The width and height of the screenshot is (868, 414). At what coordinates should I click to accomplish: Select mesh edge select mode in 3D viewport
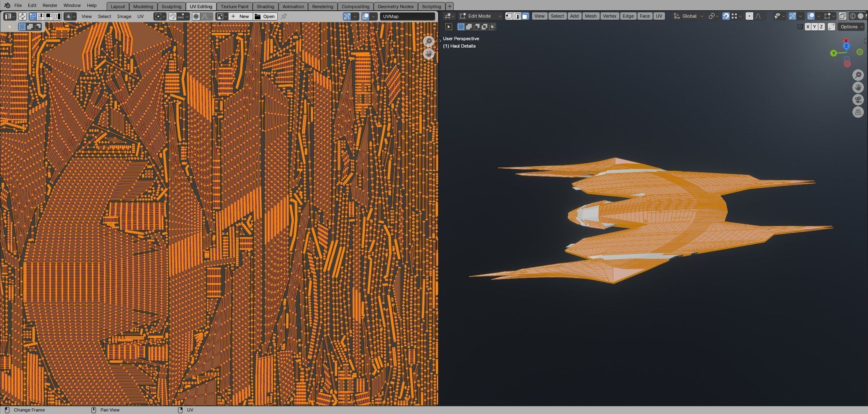pyautogui.click(x=517, y=16)
